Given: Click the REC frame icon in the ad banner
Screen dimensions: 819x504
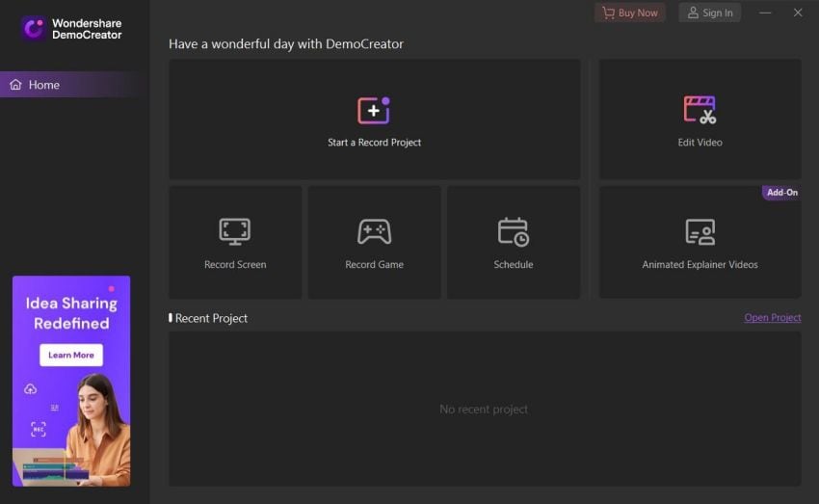Looking at the screenshot, I should [39, 429].
